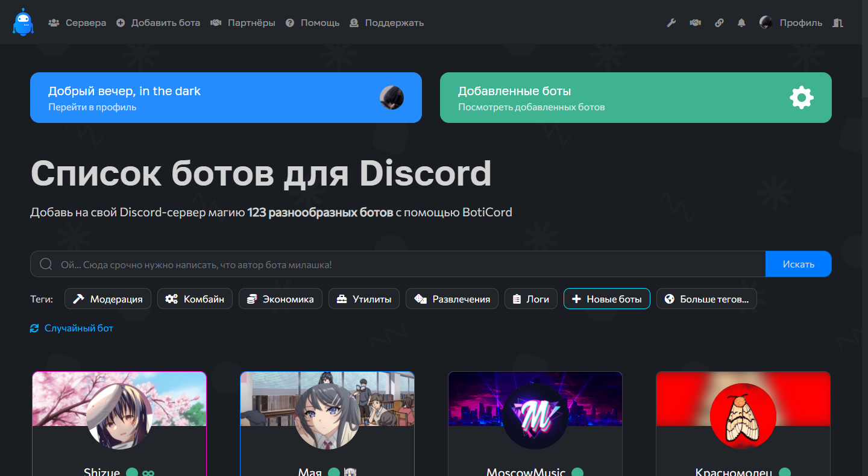The image size is (868, 476).
Task: Click the handshake icon in top-right header
Action: pos(695,23)
